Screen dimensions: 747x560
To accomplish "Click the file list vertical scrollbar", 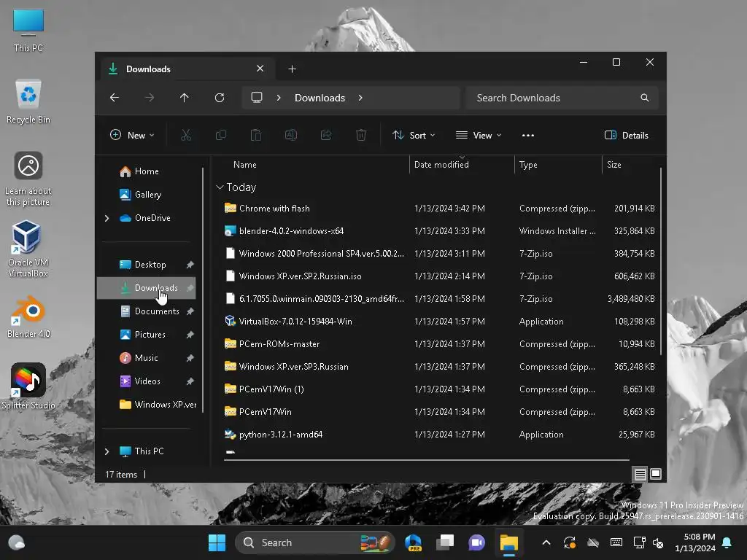I will 660,261.
